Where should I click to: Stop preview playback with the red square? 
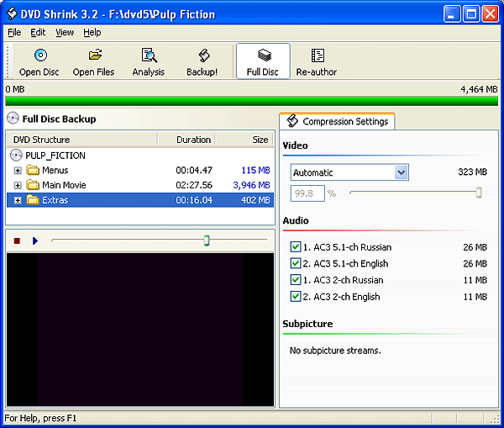pyautogui.click(x=17, y=240)
